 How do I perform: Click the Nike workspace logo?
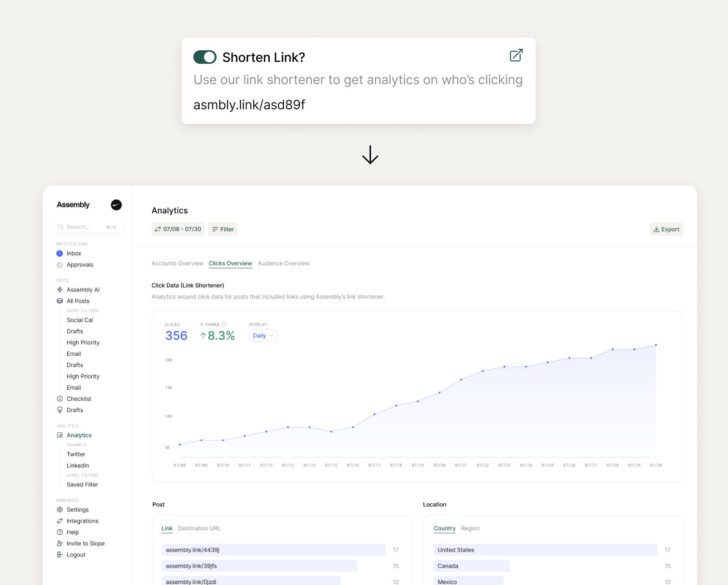(x=116, y=205)
